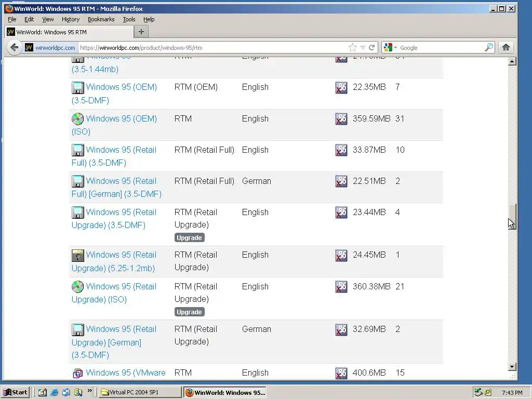Image resolution: width=532 pixels, height=399 pixels.
Task: Open the URL history dropdown arrow
Action: [363, 47]
